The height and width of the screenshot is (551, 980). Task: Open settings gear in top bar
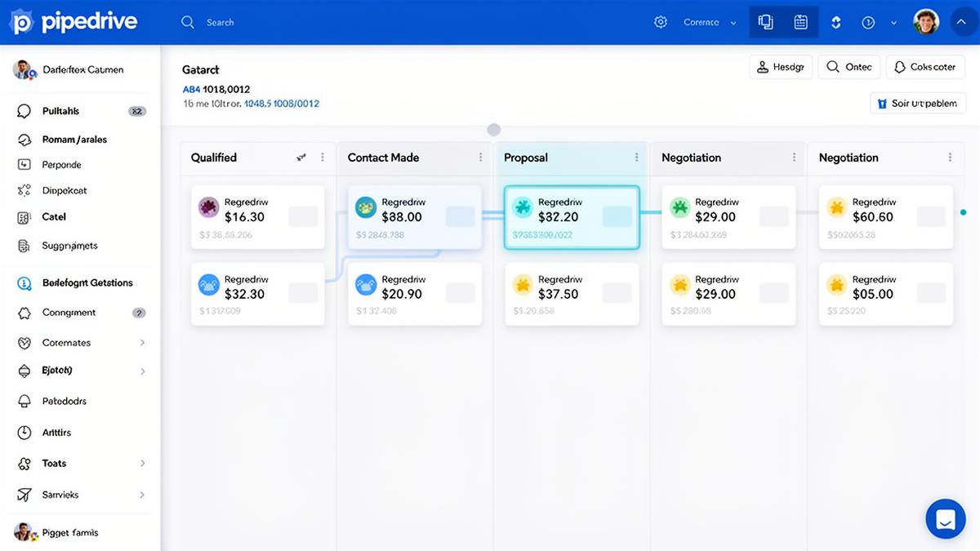coord(661,22)
